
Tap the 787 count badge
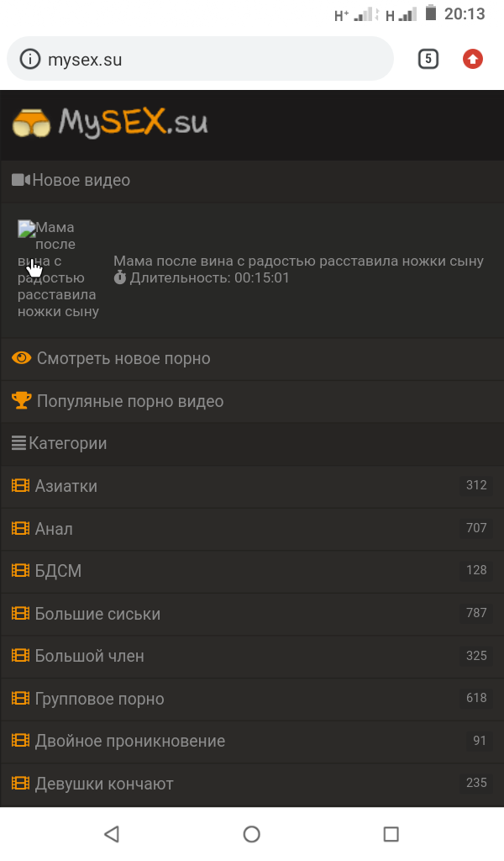(x=476, y=613)
